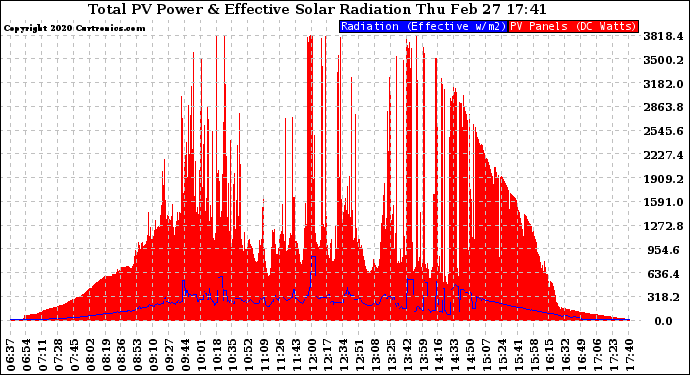This screenshot has width=690, height=375.
Task: Click the 08:02 time axis label
Action: [91, 355]
